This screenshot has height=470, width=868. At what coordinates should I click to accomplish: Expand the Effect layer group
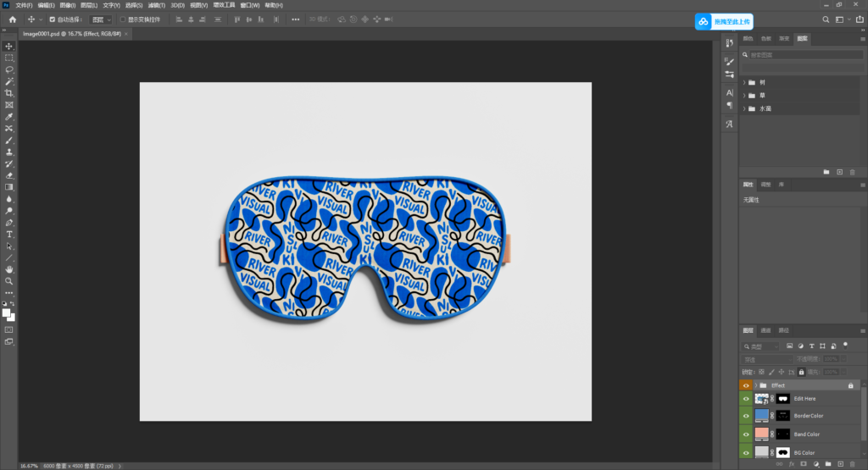[755, 385]
